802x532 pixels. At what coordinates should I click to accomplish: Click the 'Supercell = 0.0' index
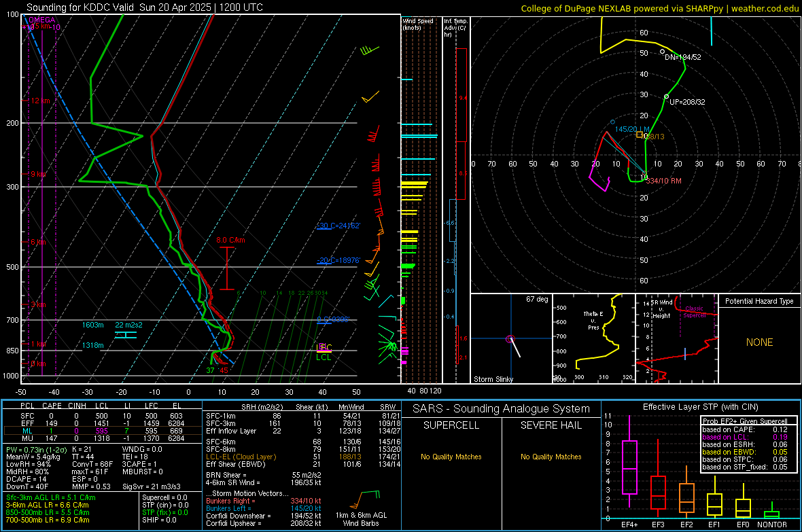pos(164,498)
